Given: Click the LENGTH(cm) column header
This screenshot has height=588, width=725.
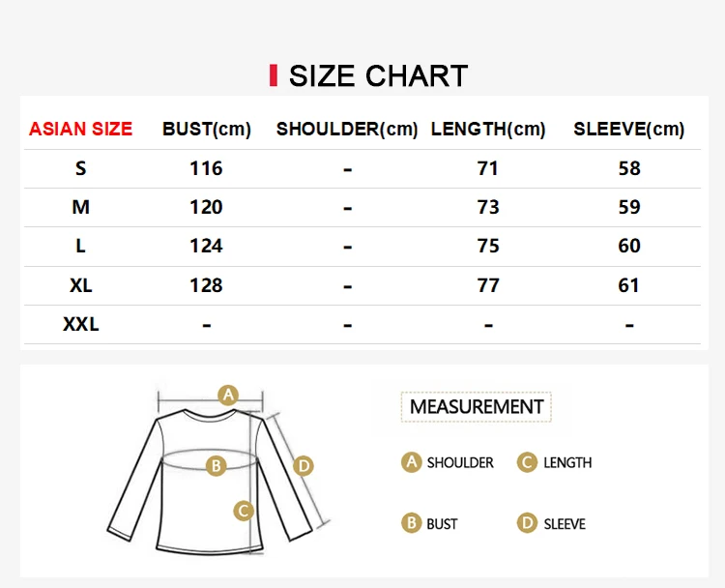Looking at the screenshot, I should [x=488, y=129].
